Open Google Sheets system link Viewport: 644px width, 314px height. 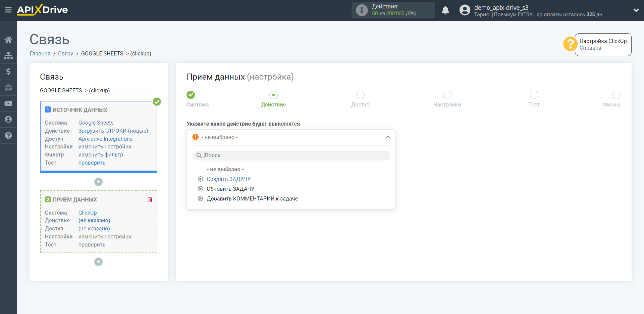(96, 123)
